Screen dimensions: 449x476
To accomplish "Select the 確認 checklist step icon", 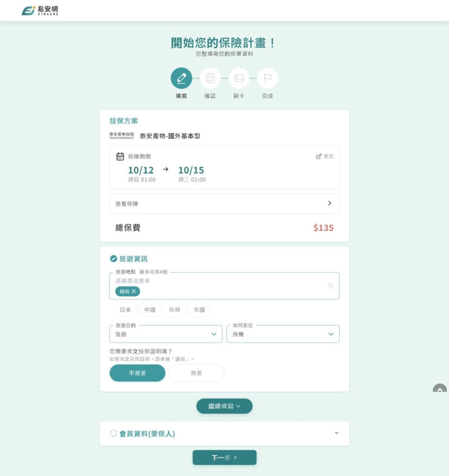I will 210,78.
